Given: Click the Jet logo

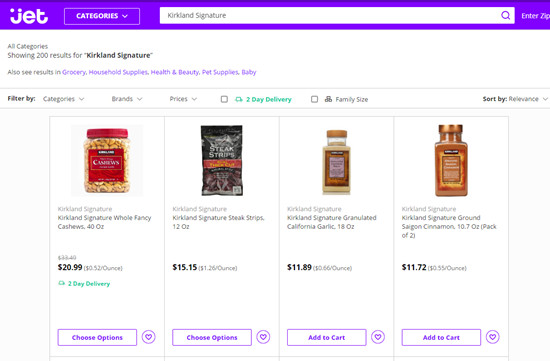Looking at the screenshot, I should 29,16.
